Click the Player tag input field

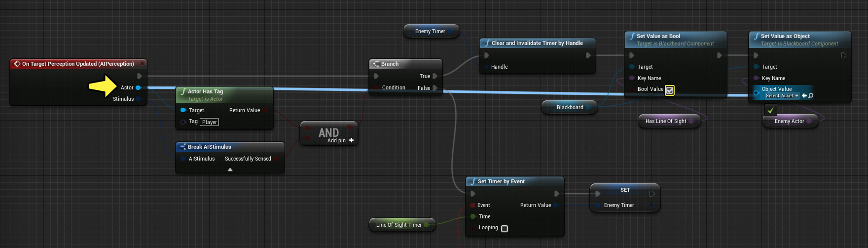pos(209,122)
